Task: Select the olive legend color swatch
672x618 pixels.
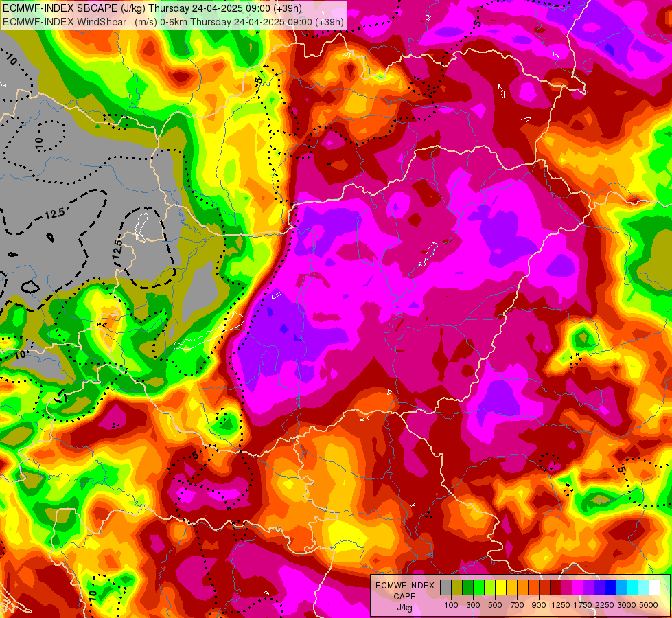Action: click(457, 588)
